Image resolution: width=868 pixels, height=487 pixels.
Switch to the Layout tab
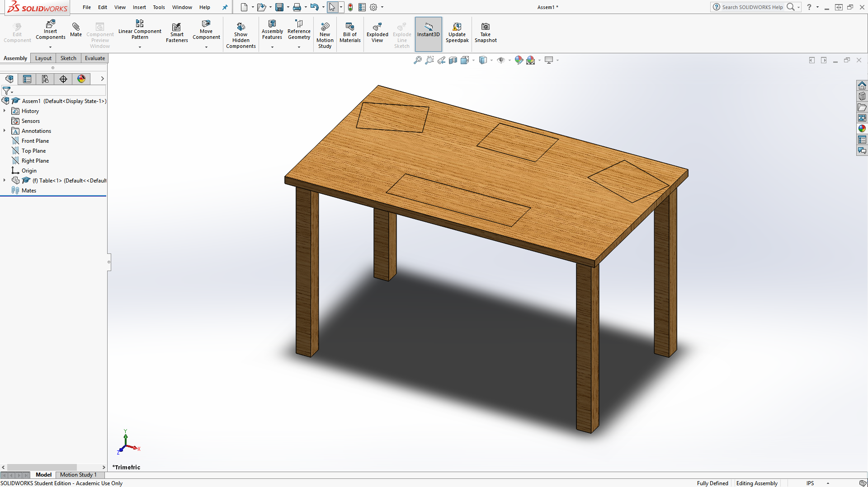click(x=43, y=58)
